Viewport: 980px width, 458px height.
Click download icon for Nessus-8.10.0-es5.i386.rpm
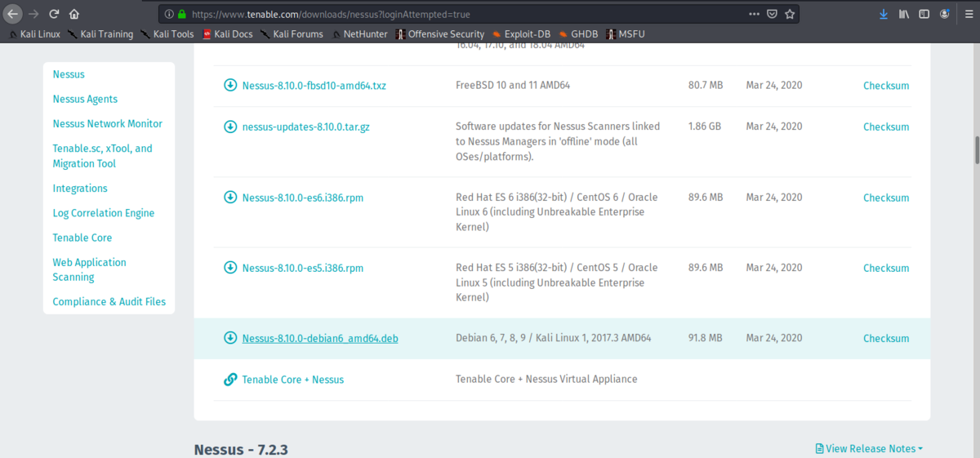[230, 268]
